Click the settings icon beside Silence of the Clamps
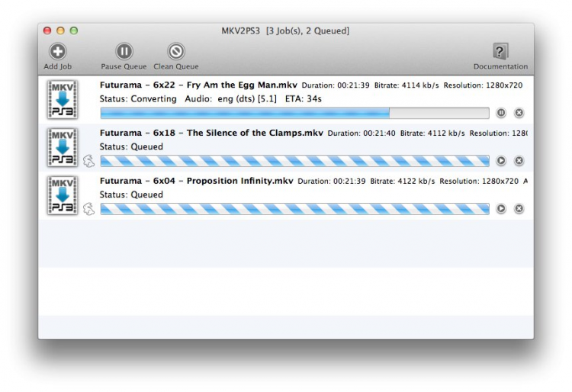The width and height of the screenshot is (572, 392). tap(88, 161)
